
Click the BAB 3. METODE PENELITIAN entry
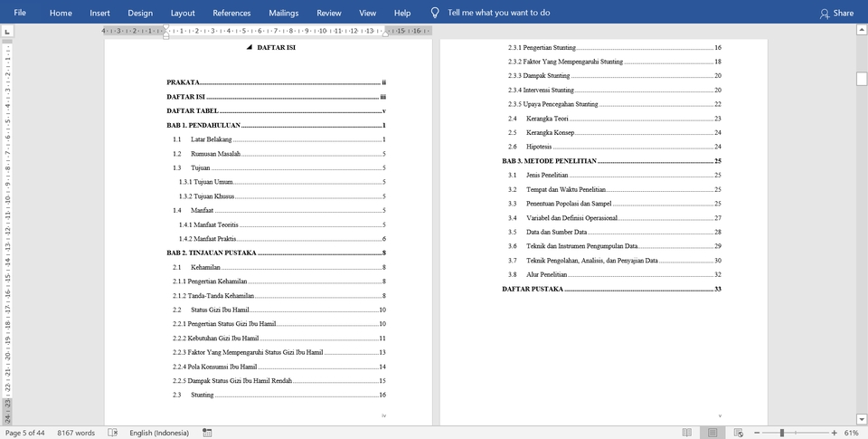point(612,161)
